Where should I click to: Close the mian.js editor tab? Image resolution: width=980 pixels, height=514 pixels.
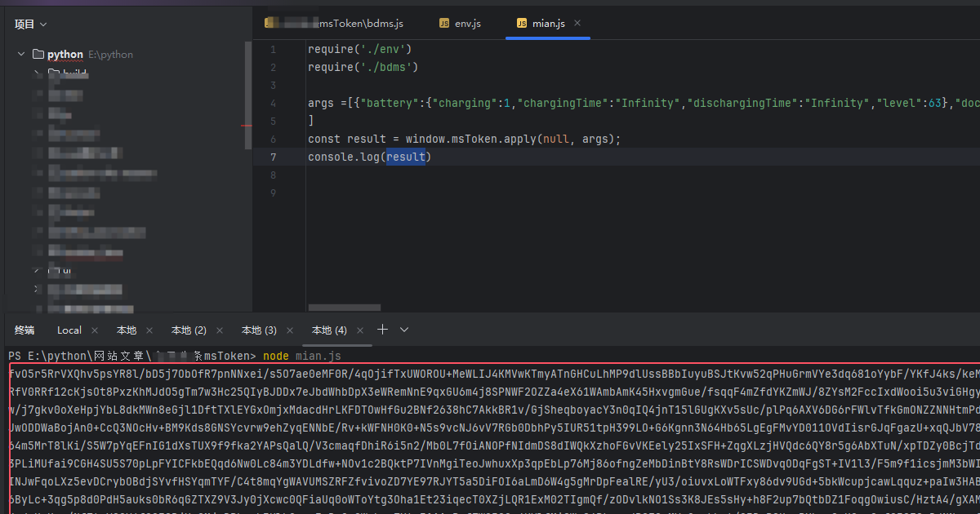click(x=577, y=24)
